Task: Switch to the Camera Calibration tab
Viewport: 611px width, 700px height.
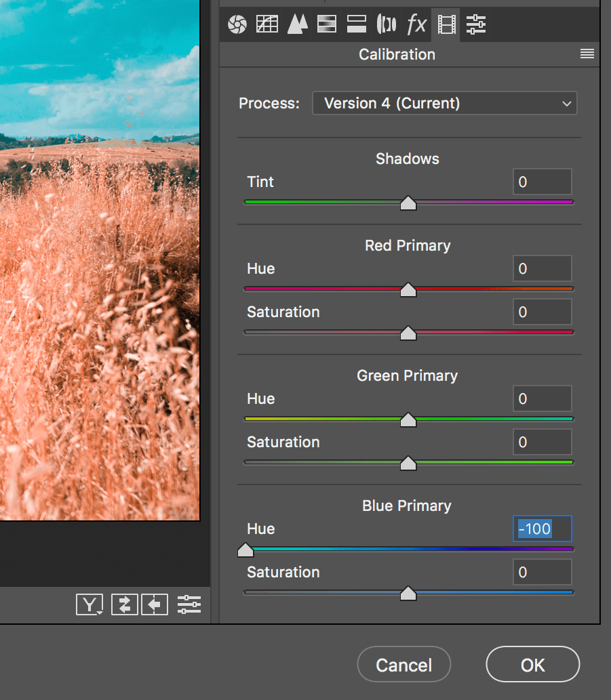Action: click(x=446, y=24)
